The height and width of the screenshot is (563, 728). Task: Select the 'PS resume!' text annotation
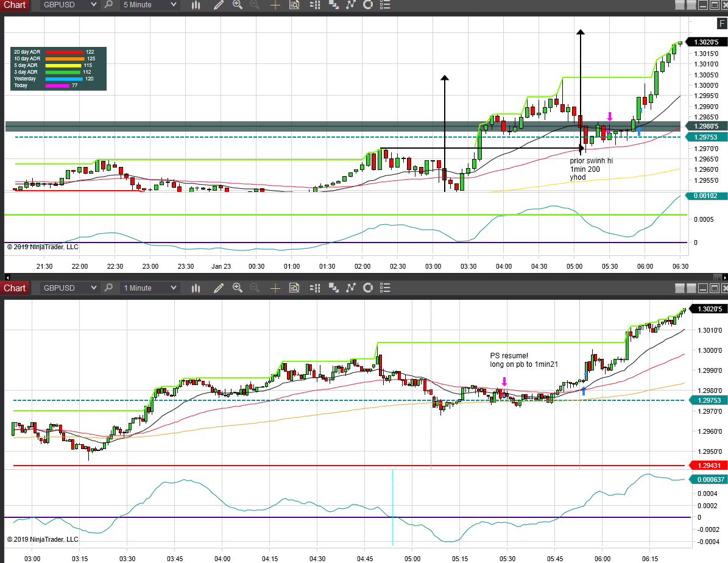pos(509,356)
